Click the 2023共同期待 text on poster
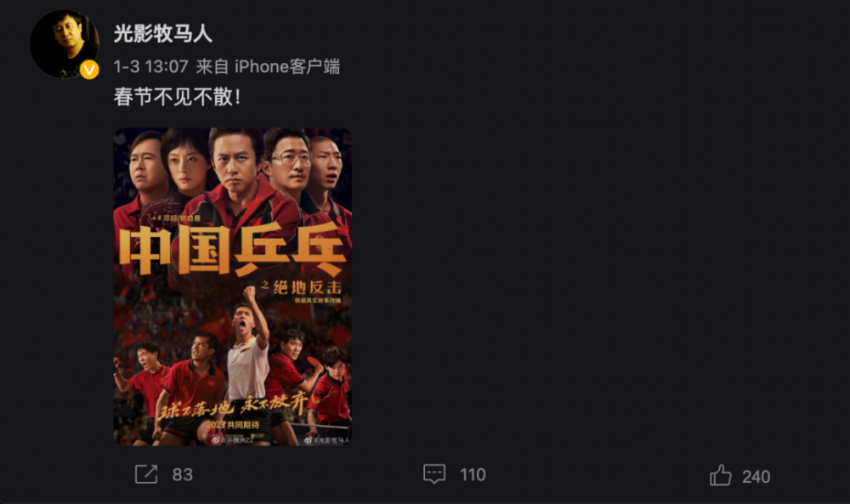 (x=233, y=425)
